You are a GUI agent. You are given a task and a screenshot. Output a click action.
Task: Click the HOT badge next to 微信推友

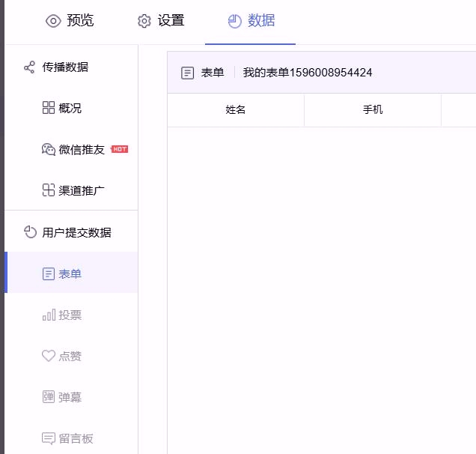[x=120, y=149]
